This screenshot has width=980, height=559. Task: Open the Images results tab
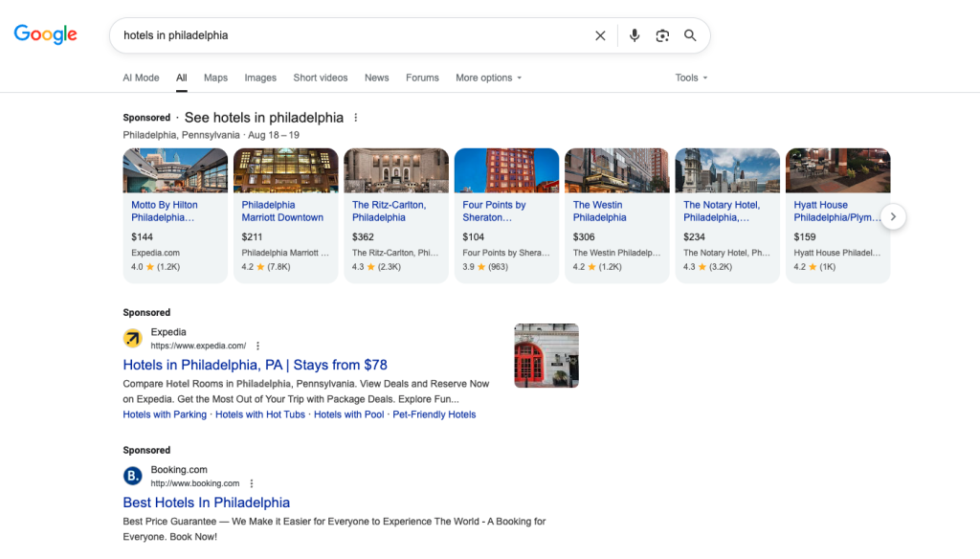coord(260,78)
